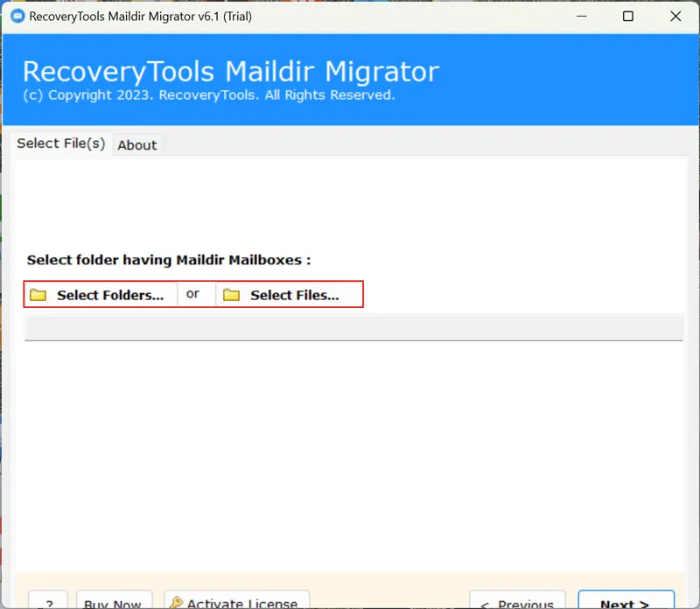Click the copyright 2023 text in banner
700x609 pixels.
click(208, 94)
